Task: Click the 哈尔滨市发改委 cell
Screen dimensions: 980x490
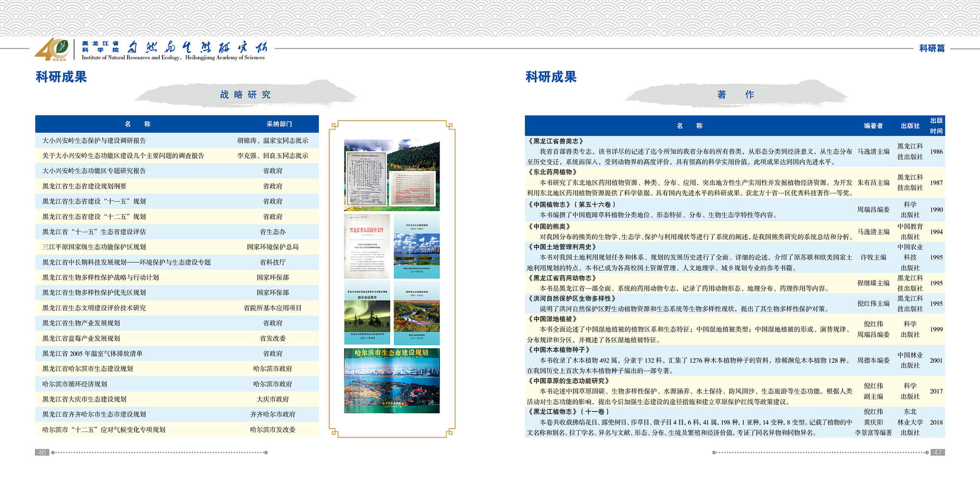Action: pyautogui.click(x=272, y=430)
